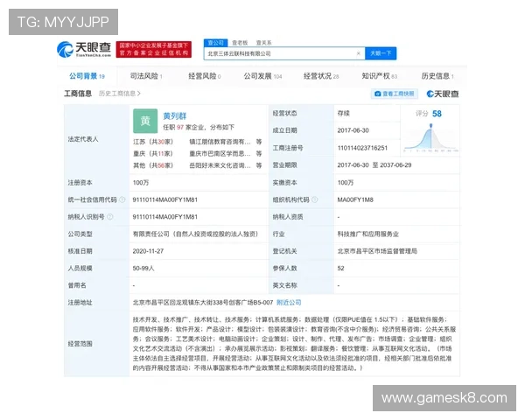Click the green 黄 avatar tile
Viewport: 525px width, 420px height.
145,121
